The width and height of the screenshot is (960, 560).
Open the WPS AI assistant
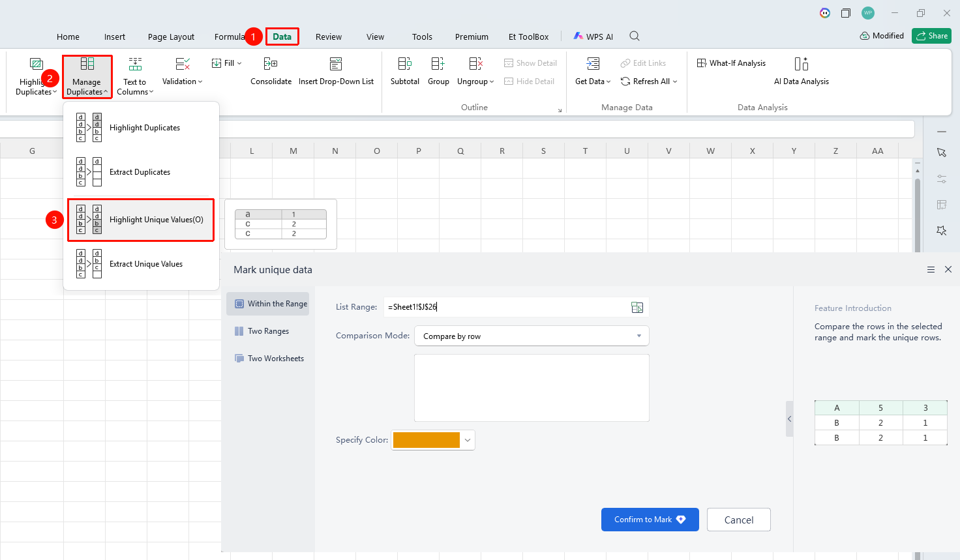point(593,37)
